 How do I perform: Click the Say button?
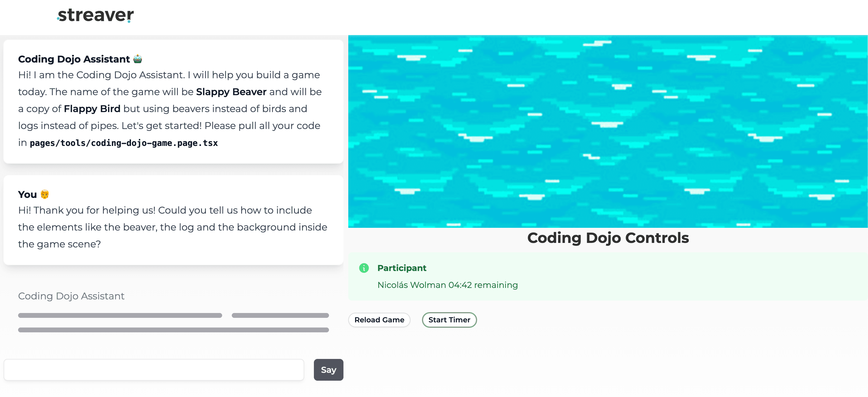point(328,370)
